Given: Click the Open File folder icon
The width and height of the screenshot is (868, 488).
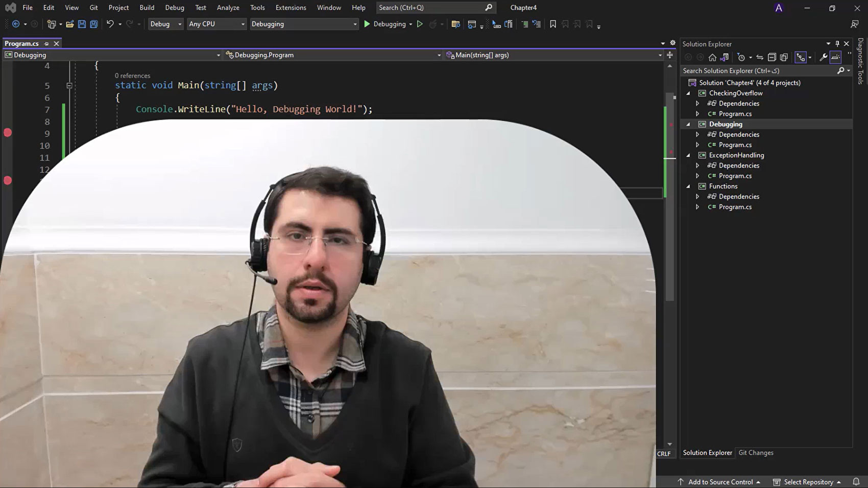Looking at the screenshot, I should click(70, 24).
